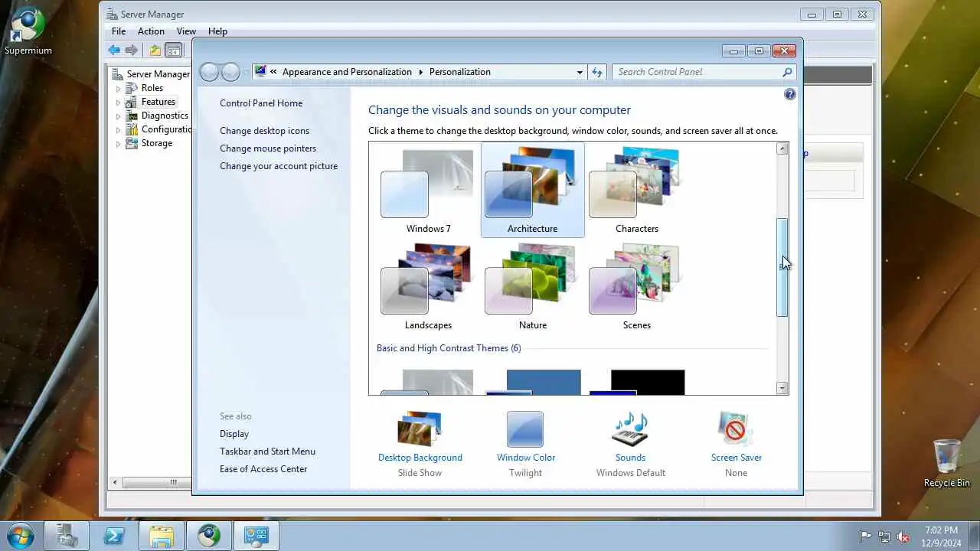This screenshot has height=551, width=980.
Task: Pick the Nature theme
Action: coord(532,287)
